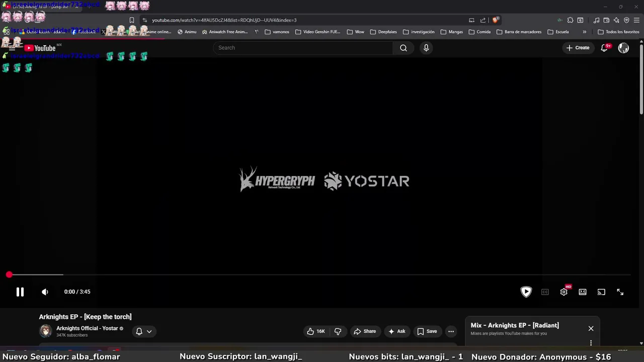Open notification bell dropdown for the channel

pos(144,331)
